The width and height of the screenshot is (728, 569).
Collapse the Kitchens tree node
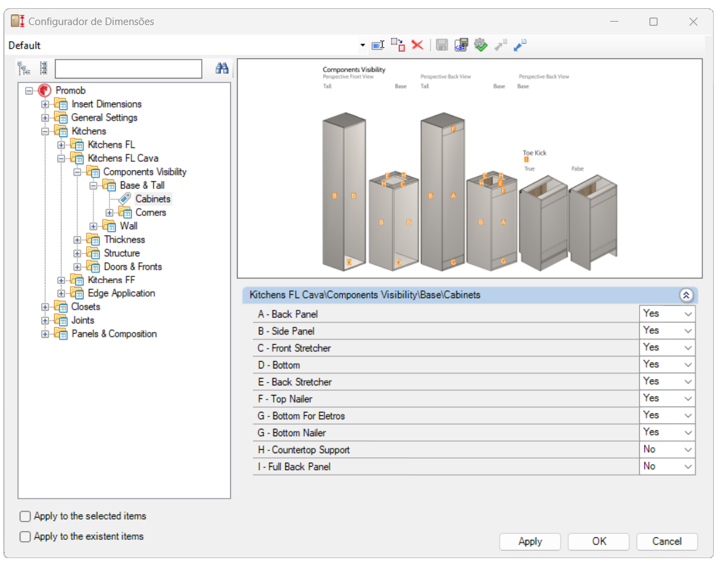pyautogui.click(x=45, y=131)
